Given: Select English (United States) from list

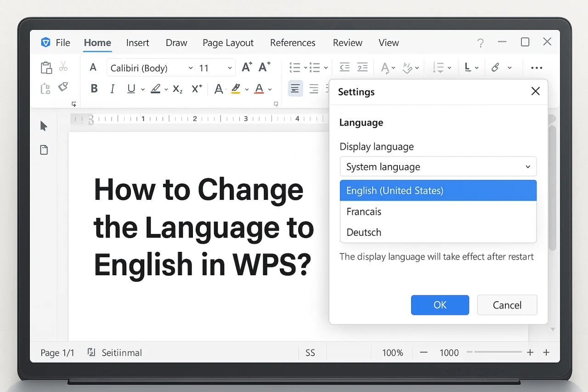Looking at the screenshot, I should (x=438, y=191).
